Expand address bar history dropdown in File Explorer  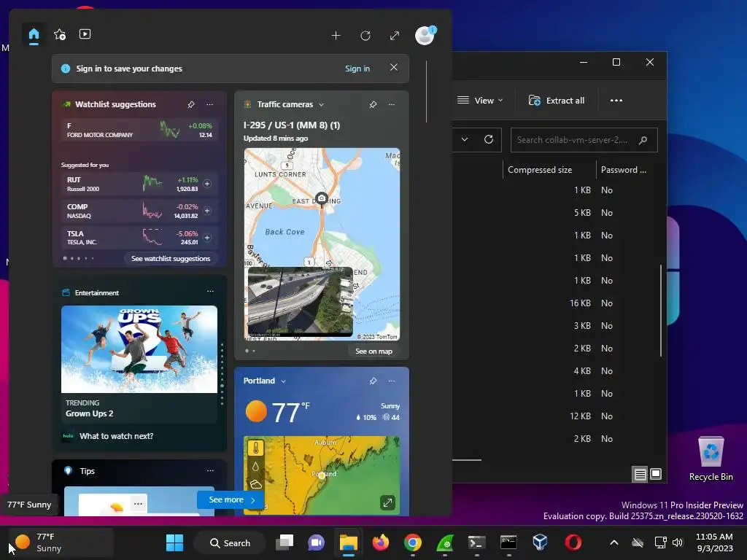click(465, 139)
